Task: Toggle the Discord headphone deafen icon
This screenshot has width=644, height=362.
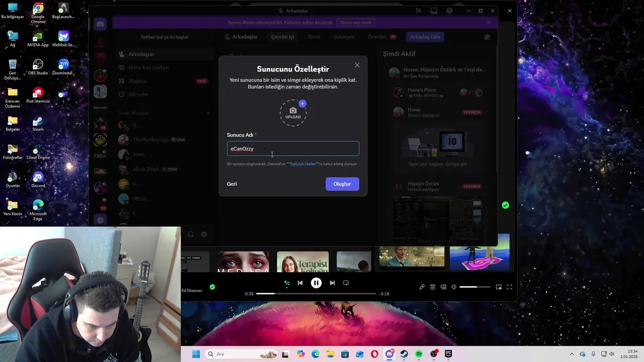Action: [190, 234]
